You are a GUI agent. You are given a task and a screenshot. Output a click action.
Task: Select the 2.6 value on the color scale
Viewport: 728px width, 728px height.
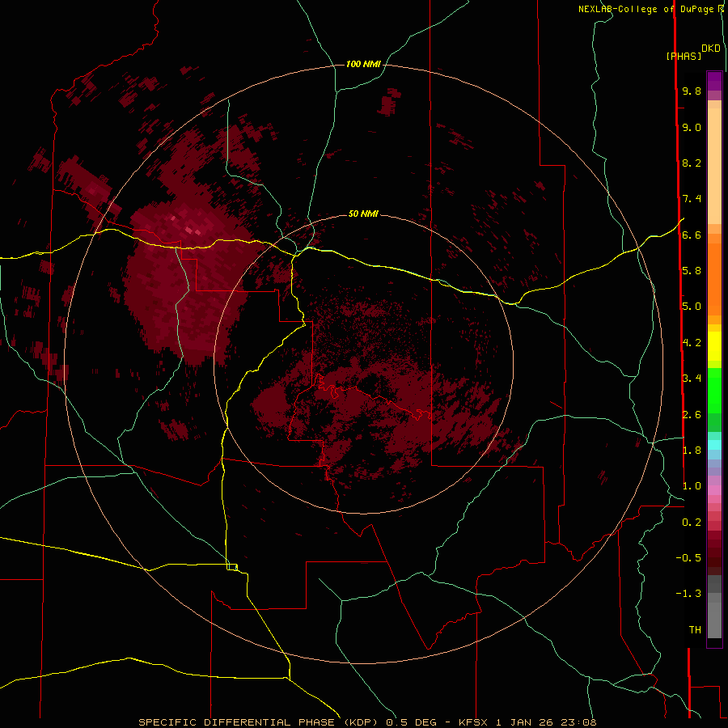692,415
